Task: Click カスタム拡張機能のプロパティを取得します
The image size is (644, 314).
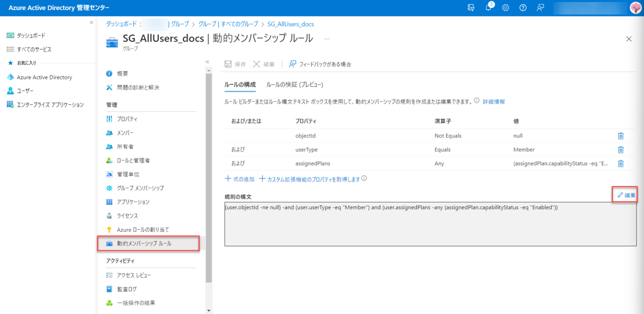Action: click(x=310, y=179)
